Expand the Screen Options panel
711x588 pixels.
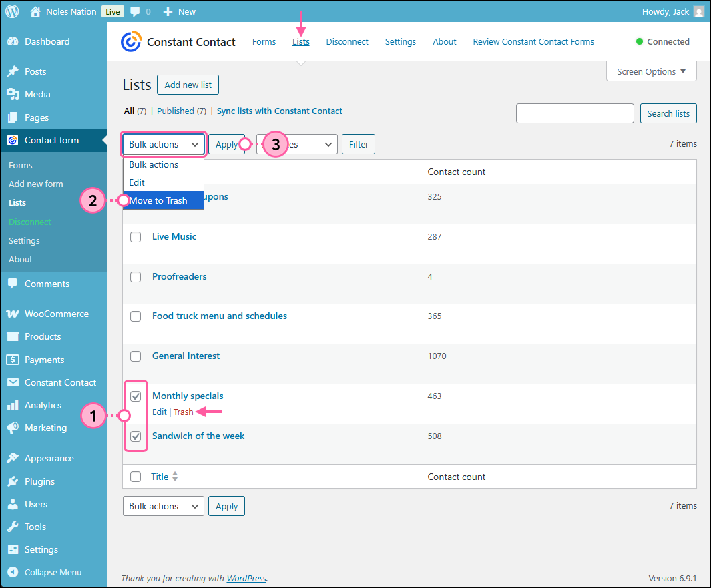pyautogui.click(x=651, y=71)
